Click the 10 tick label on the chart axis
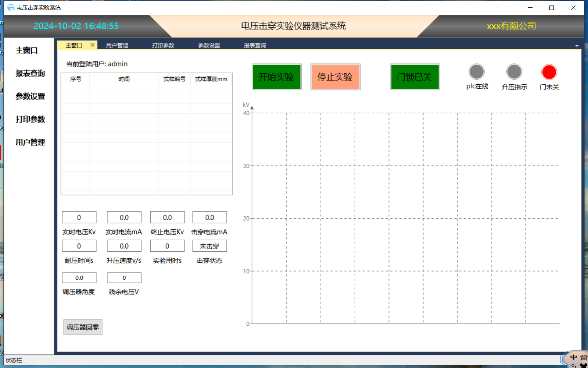The image size is (588, 368). 246,271
